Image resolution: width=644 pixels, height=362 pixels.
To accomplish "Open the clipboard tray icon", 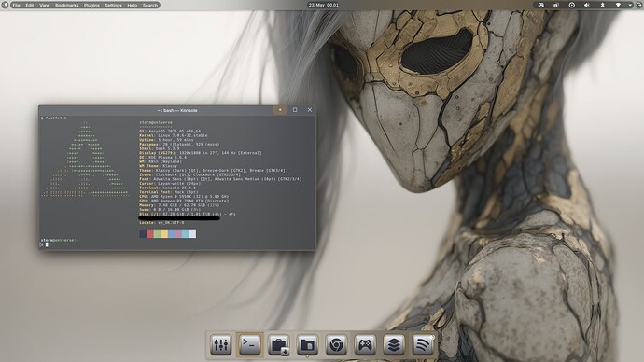I will pyautogui.click(x=555, y=5).
